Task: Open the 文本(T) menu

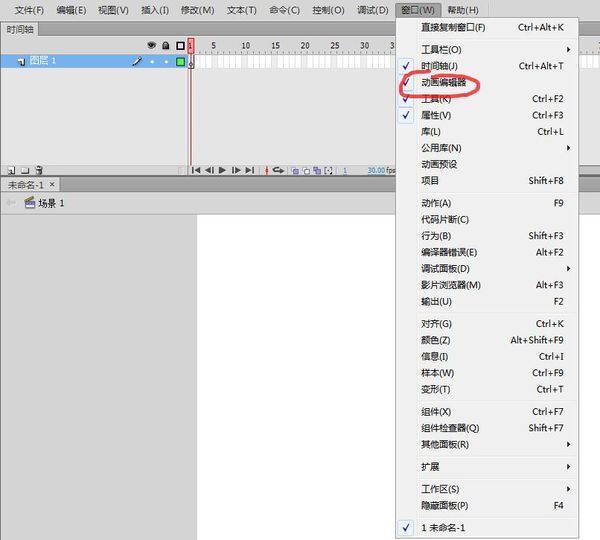Action: click(241, 10)
